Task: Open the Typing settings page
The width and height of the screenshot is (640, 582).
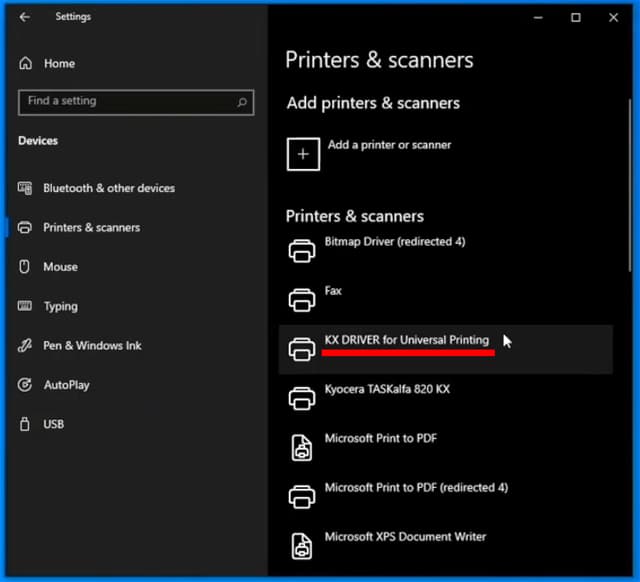Action: click(48, 306)
